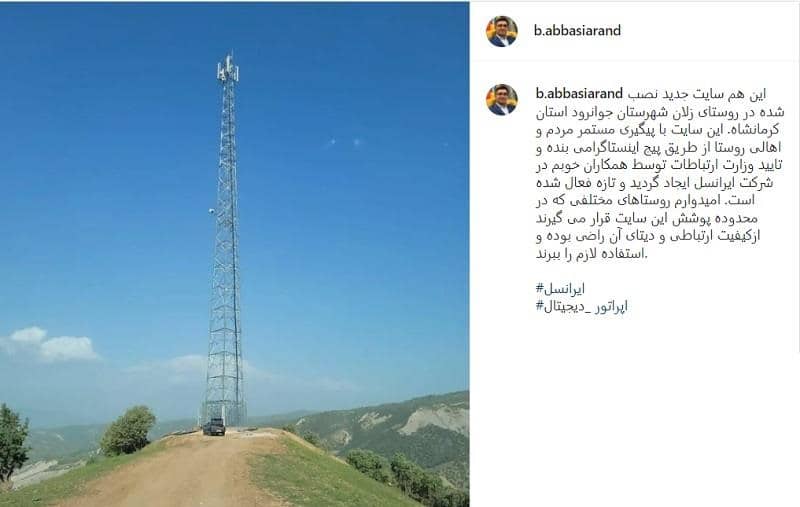
Task: Click the last caption line استفاده لازم
Action: pyautogui.click(x=591, y=253)
